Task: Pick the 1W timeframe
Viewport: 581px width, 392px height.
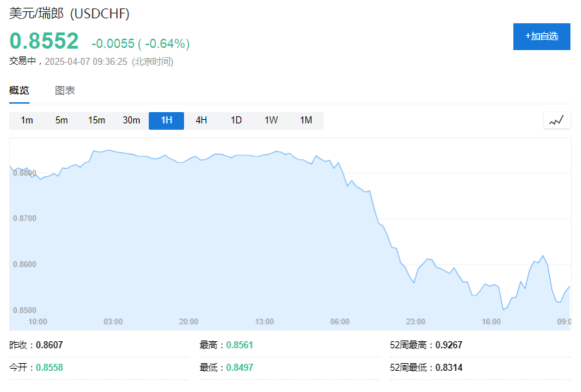Action: click(271, 121)
